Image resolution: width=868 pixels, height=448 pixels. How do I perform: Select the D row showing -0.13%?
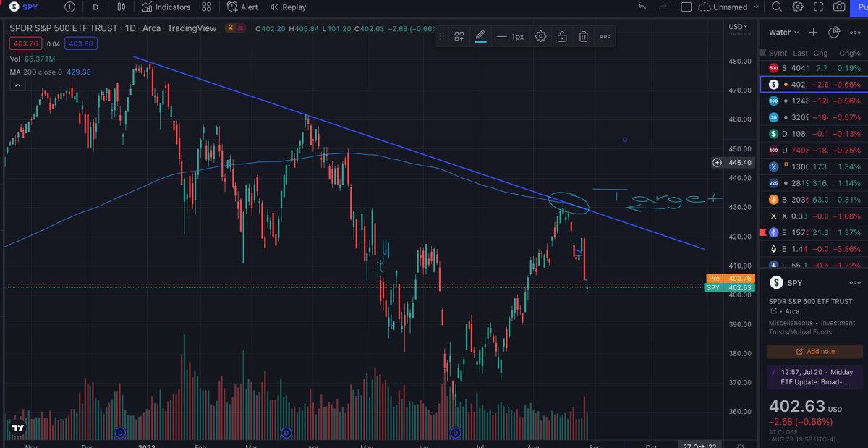[814, 134]
